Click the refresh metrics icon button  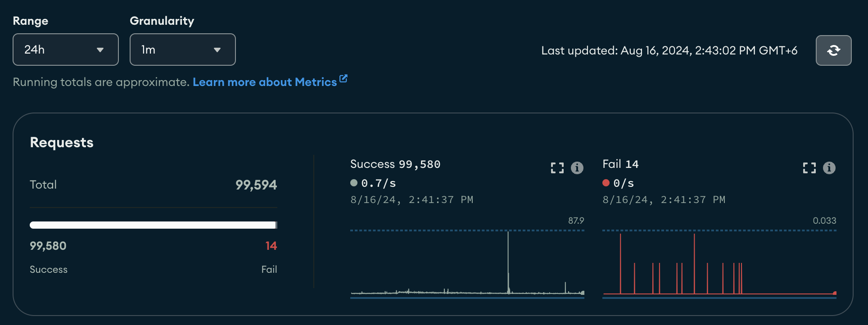pyautogui.click(x=833, y=50)
